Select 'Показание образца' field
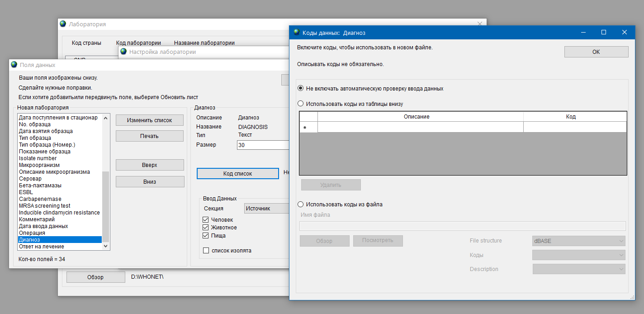The image size is (644, 314). click(x=60, y=152)
